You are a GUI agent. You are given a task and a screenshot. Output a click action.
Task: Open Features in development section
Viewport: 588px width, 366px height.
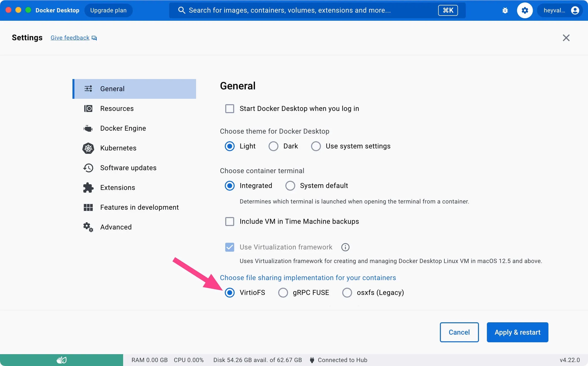click(x=134, y=207)
